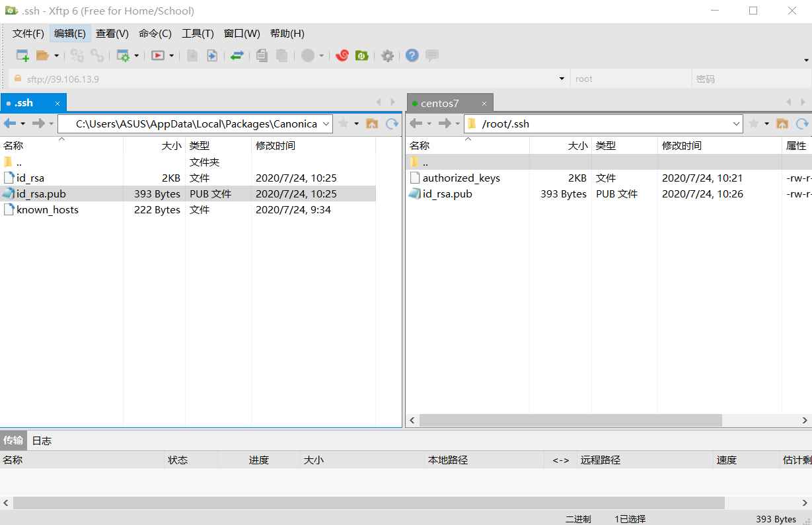Expand the local path dropdown
812x525 pixels.
pos(326,123)
